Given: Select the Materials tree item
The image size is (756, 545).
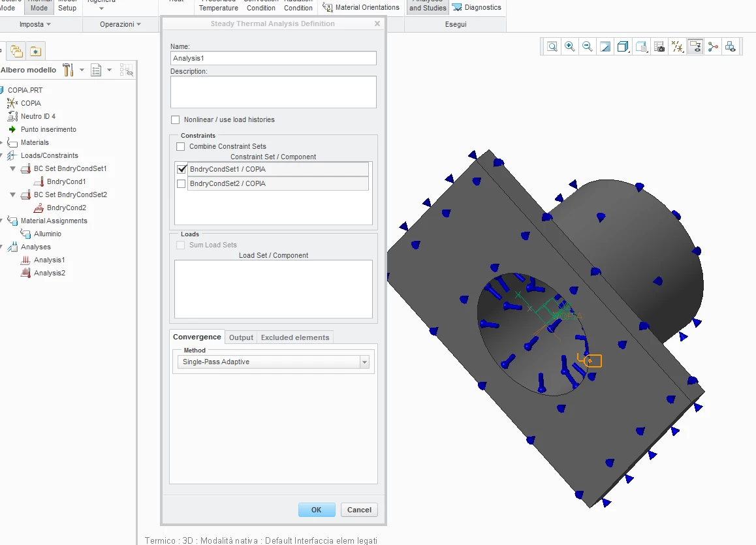Looking at the screenshot, I should pos(35,142).
